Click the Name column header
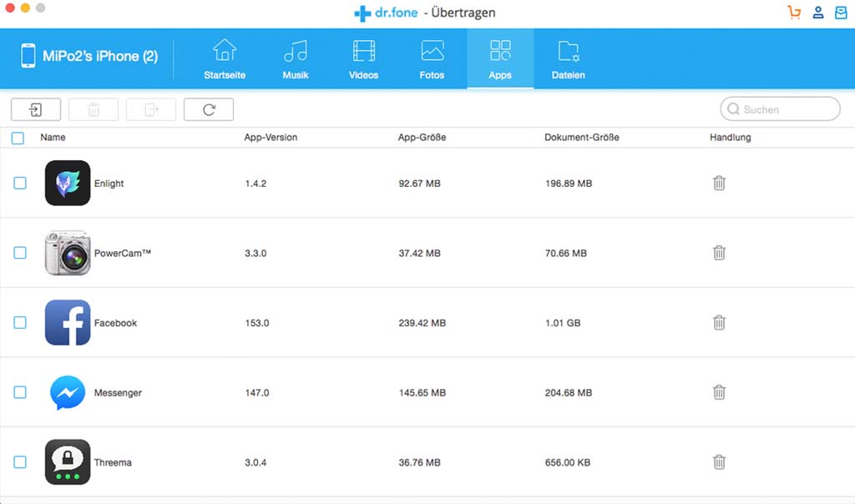This screenshot has height=504, width=855. (53, 138)
